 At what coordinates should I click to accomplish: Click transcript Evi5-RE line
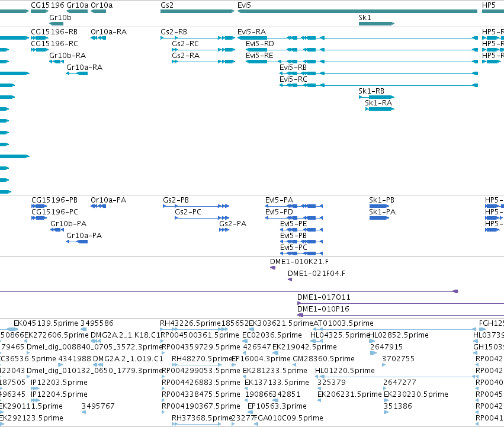coord(362,62)
